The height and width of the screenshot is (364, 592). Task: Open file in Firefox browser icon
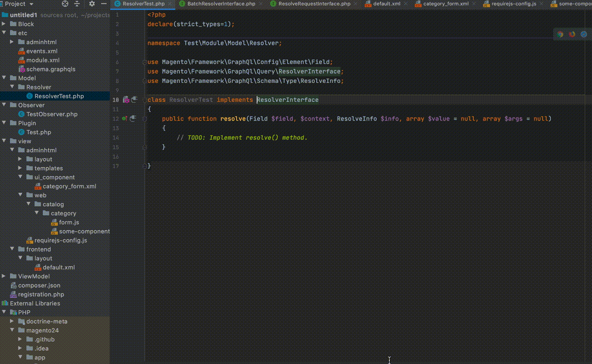pos(572,34)
